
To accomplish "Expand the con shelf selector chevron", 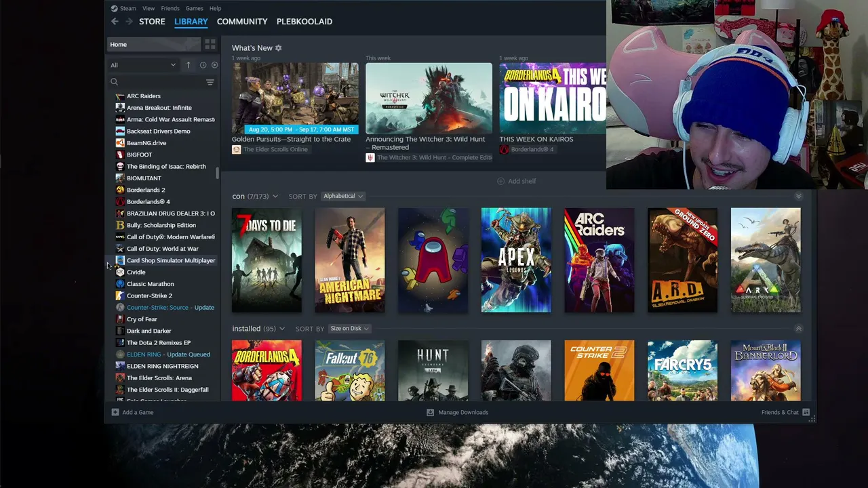I will click(275, 197).
